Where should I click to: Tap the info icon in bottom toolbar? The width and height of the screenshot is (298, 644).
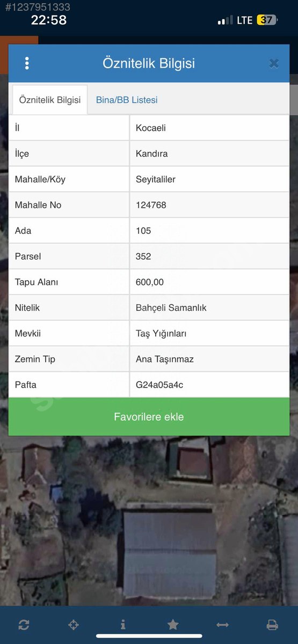(x=123, y=625)
